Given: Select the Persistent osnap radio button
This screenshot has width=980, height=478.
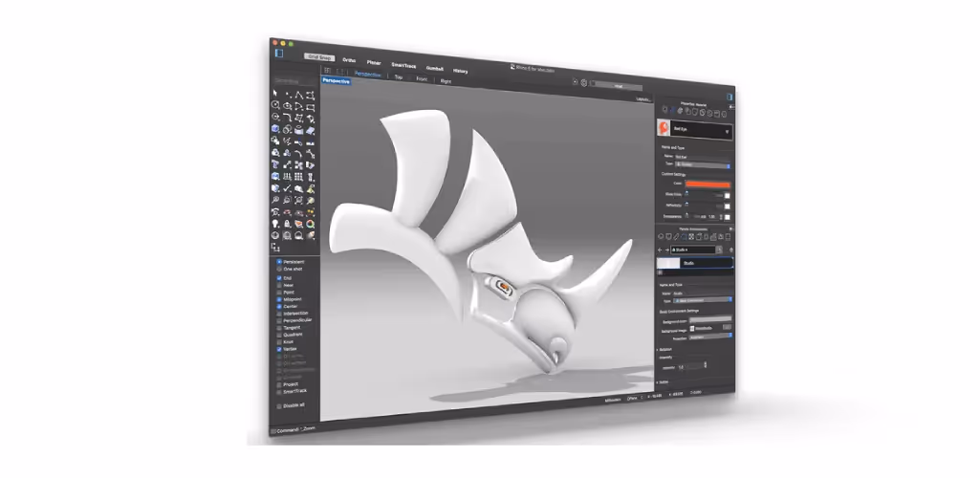Looking at the screenshot, I should click(x=279, y=262).
